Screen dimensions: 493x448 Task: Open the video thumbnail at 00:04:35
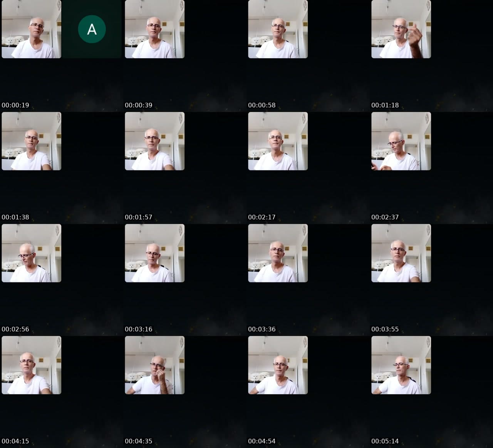click(x=154, y=365)
